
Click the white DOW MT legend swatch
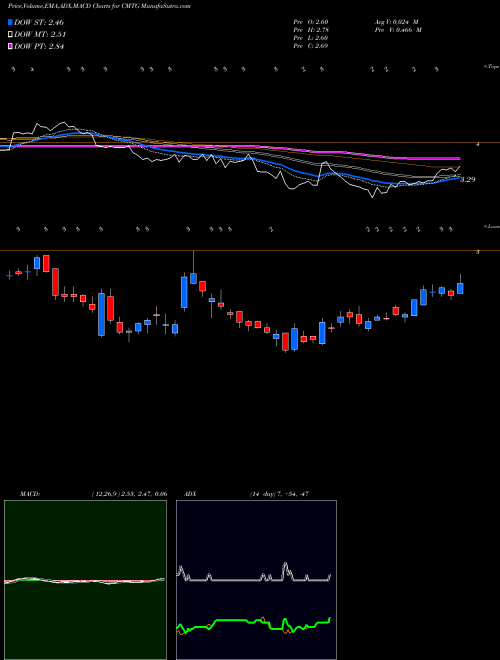11,35
